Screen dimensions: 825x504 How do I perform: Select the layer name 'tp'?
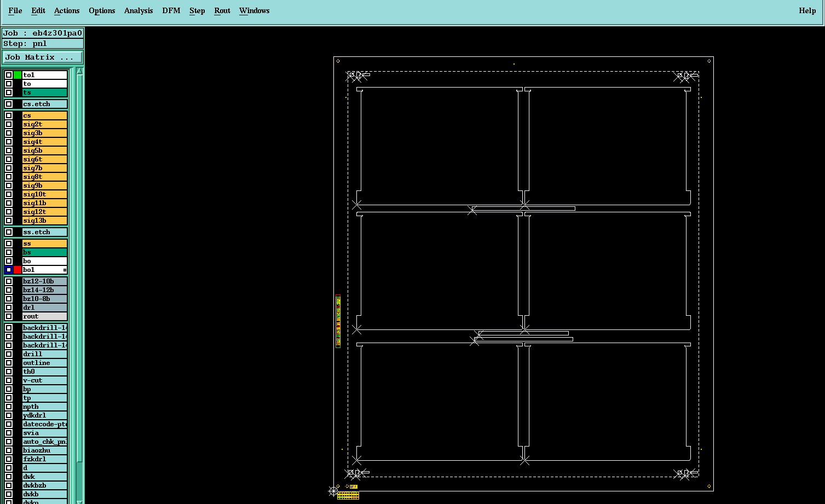coord(44,398)
